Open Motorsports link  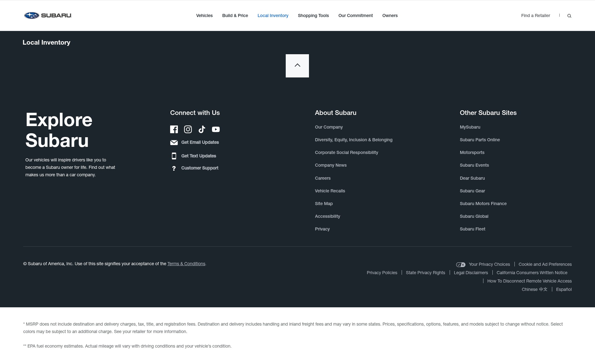472,152
